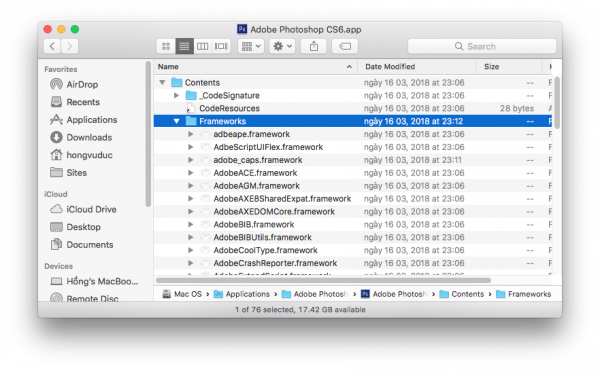Click Applications in the path bar

[x=242, y=294]
